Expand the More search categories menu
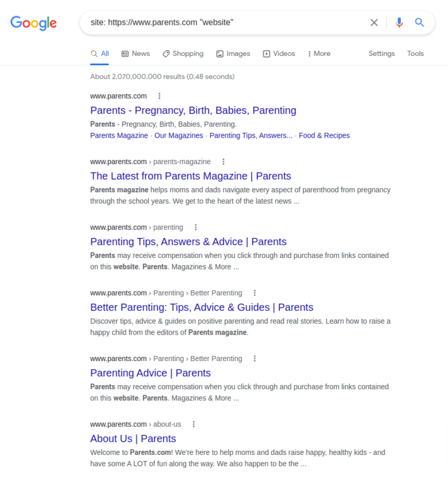This screenshot has height=478, width=448. click(x=318, y=53)
